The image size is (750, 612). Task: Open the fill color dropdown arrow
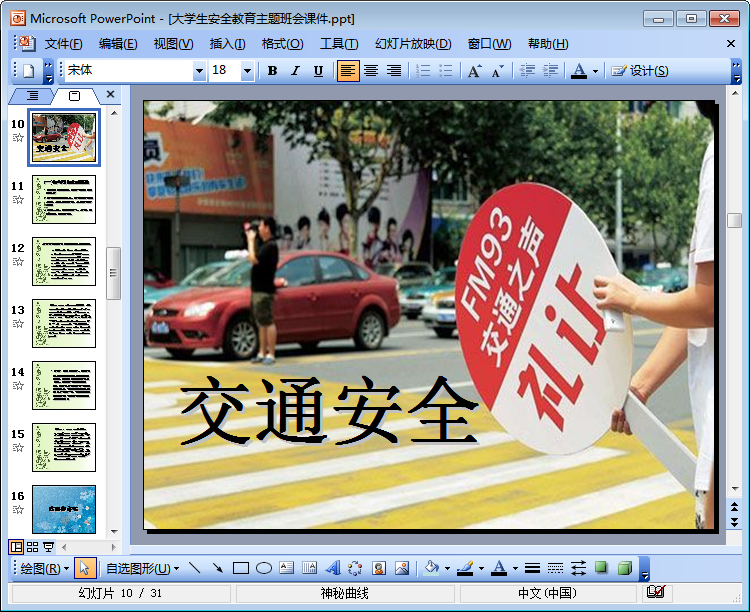[448, 568]
